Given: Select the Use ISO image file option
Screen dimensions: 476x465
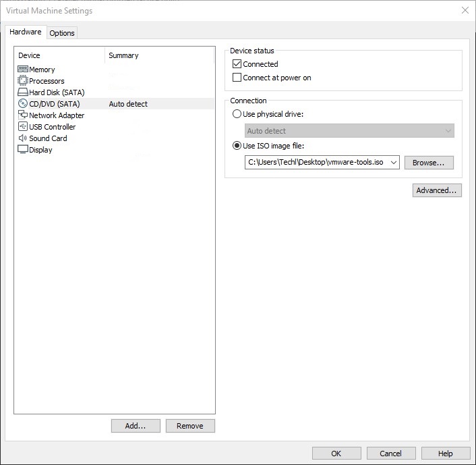Looking at the screenshot, I should point(237,146).
